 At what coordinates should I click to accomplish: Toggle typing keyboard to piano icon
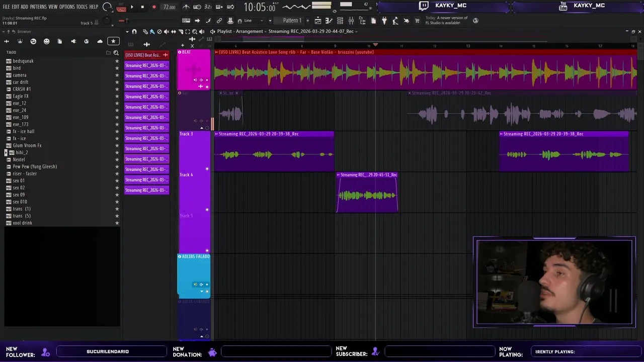pyautogui.click(x=186, y=21)
